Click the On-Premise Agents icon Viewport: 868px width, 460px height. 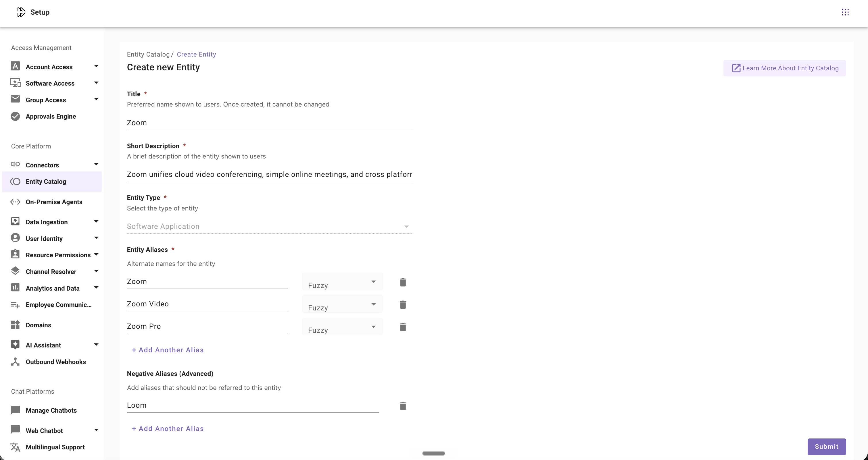pos(15,202)
